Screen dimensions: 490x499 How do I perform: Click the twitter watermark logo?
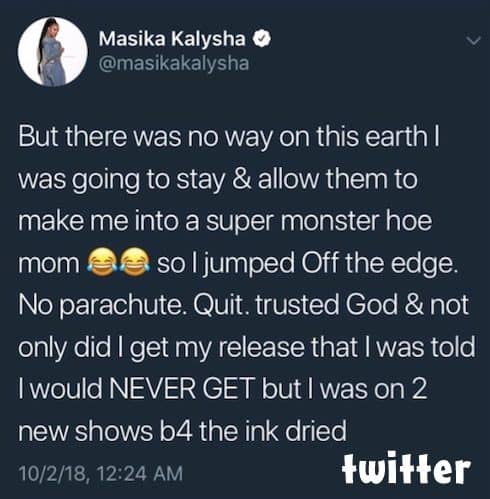click(x=406, y=468)
